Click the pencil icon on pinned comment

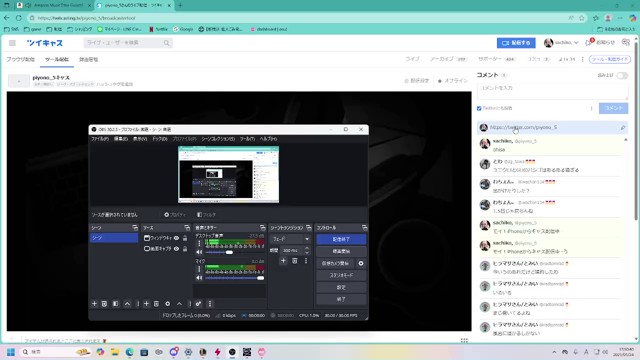pos(623,128)
